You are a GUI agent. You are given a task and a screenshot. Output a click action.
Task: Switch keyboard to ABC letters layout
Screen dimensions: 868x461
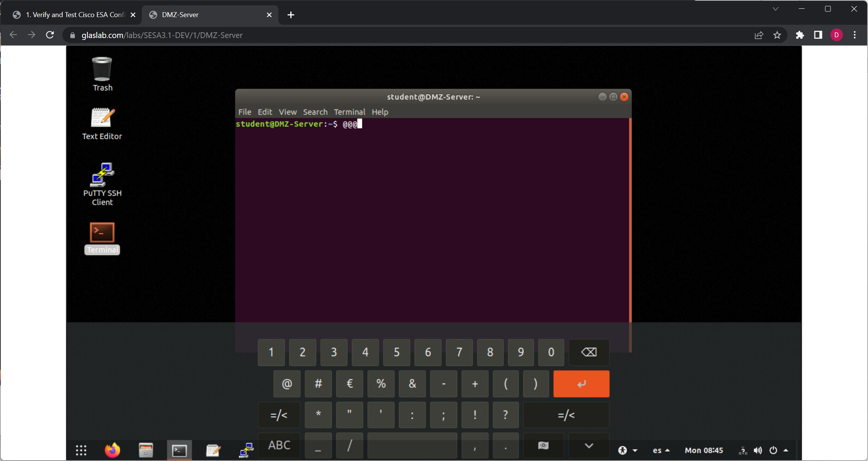coord(279,445)
